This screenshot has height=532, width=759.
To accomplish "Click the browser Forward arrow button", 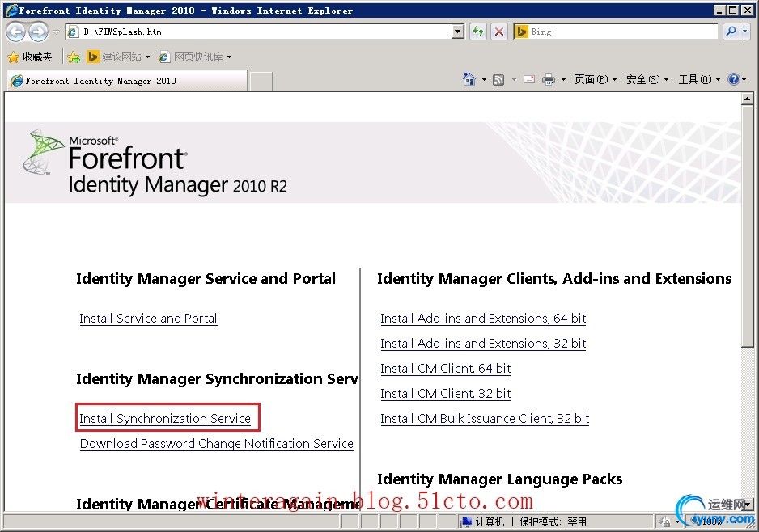I will (x=38, y=32).
